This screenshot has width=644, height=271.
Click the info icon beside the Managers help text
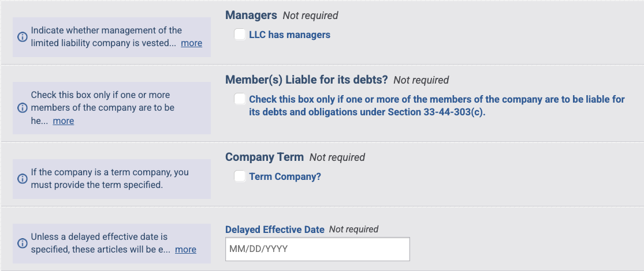coord(22,37)
